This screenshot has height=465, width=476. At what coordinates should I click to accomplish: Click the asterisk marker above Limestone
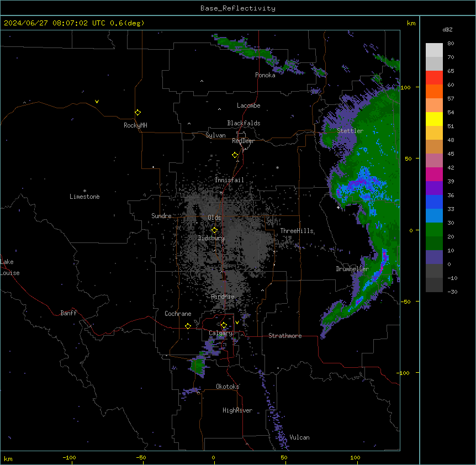(x=84, y=191)
